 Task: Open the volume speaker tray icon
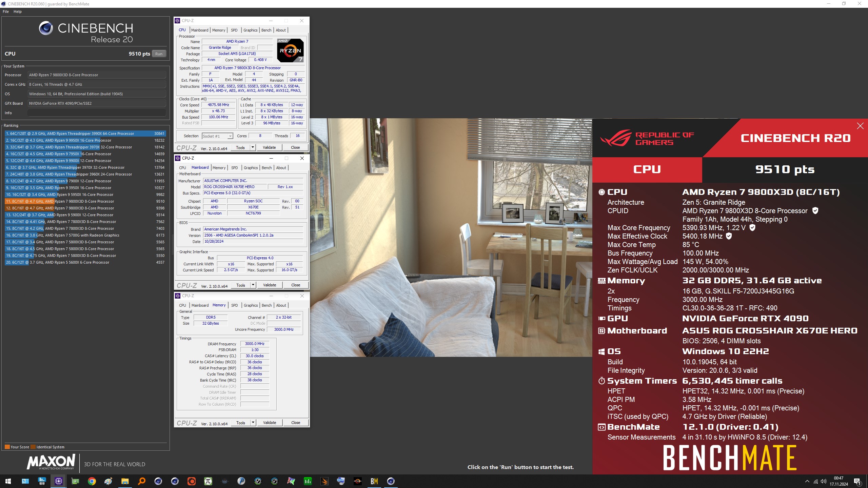click(x=824, y=481)
